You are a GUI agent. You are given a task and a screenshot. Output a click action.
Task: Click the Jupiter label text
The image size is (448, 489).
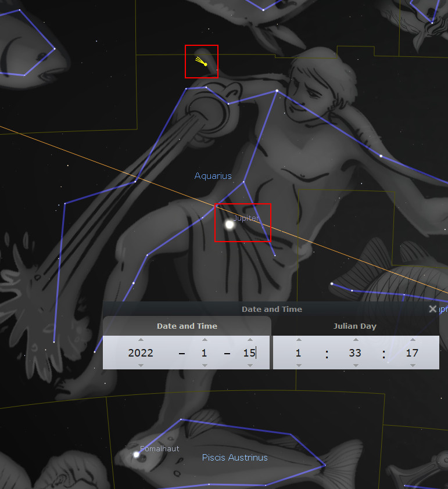246,218
